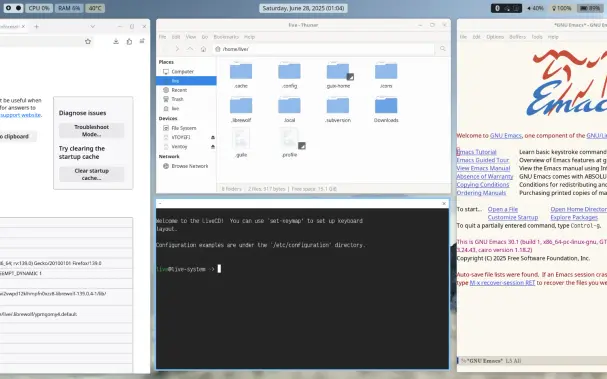Image resolution: width=607 pixels, height=379 pixels.
Task: Bookmark this page with the star icon
Action: click(x=88, y=41)
